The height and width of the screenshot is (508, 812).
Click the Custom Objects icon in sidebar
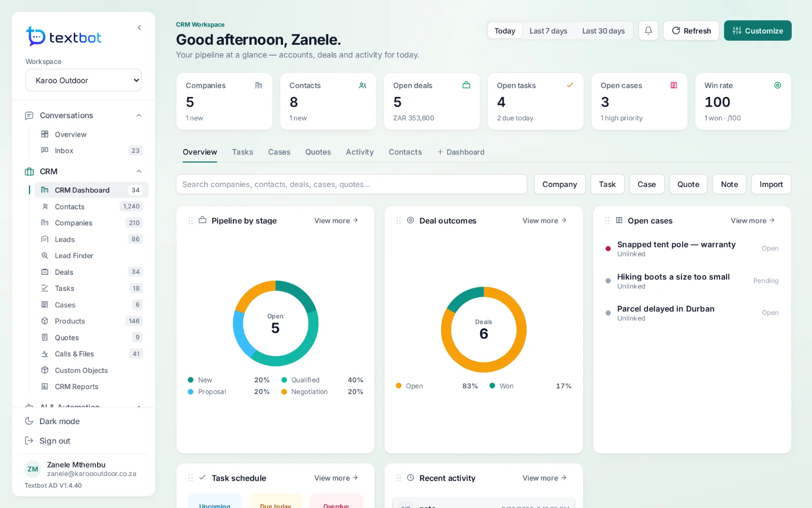[45, 370]
